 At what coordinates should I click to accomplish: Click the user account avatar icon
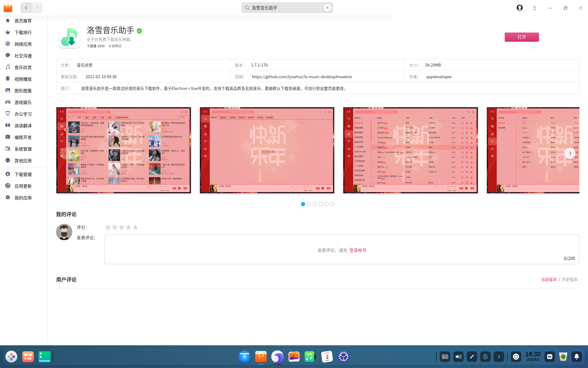pos(519,8)
